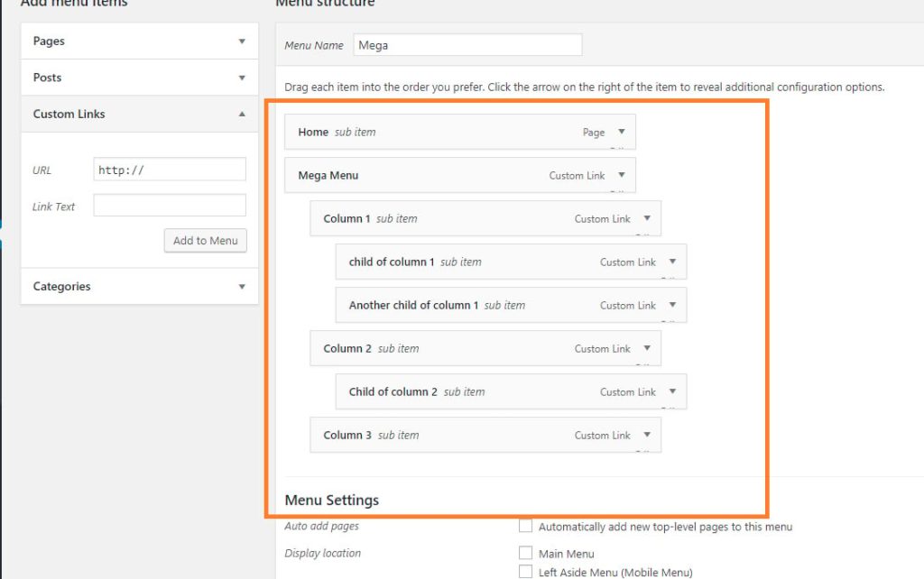Click the URL input field
This screenshot has height=579, width=924.
[x=170, y=170]
